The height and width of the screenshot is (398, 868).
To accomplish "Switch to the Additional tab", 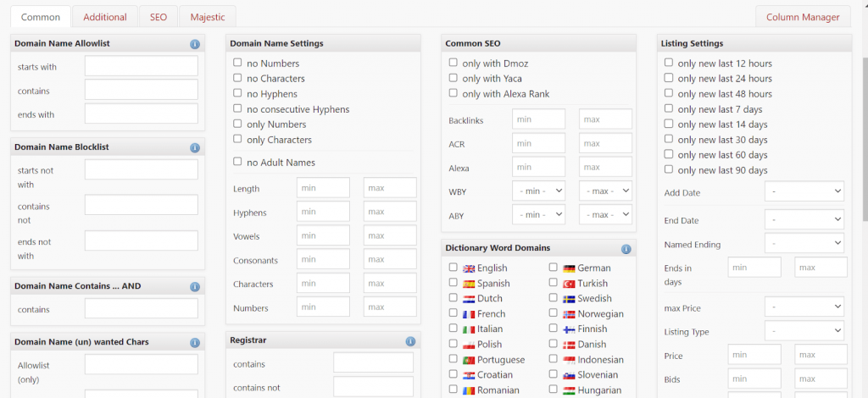I will click(105, 17).
